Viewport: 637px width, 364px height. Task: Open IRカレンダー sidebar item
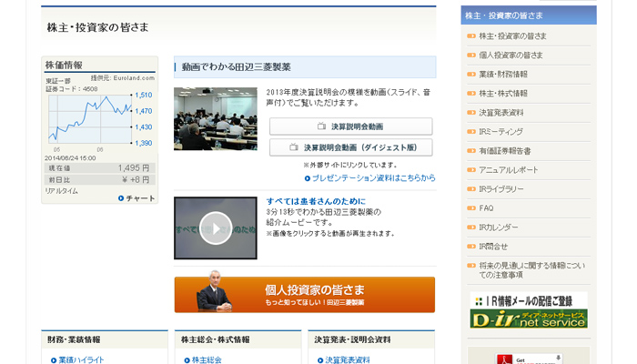[499, 227]
